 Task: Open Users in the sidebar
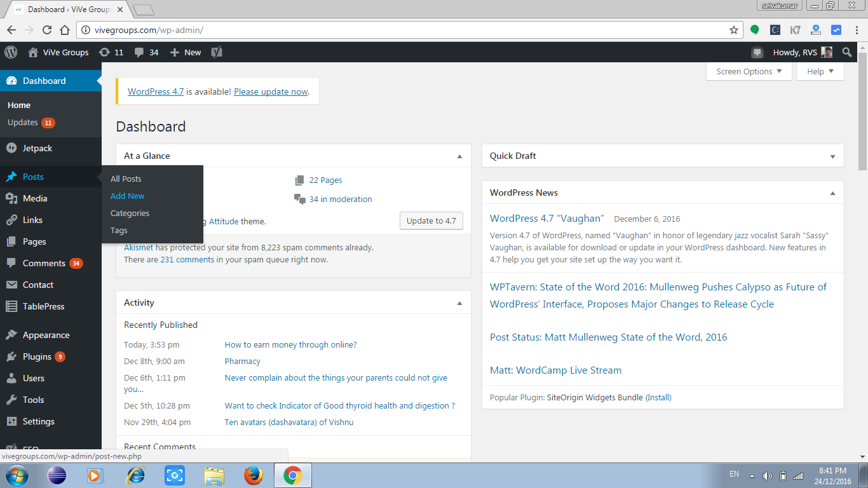(x=51, y=378)
